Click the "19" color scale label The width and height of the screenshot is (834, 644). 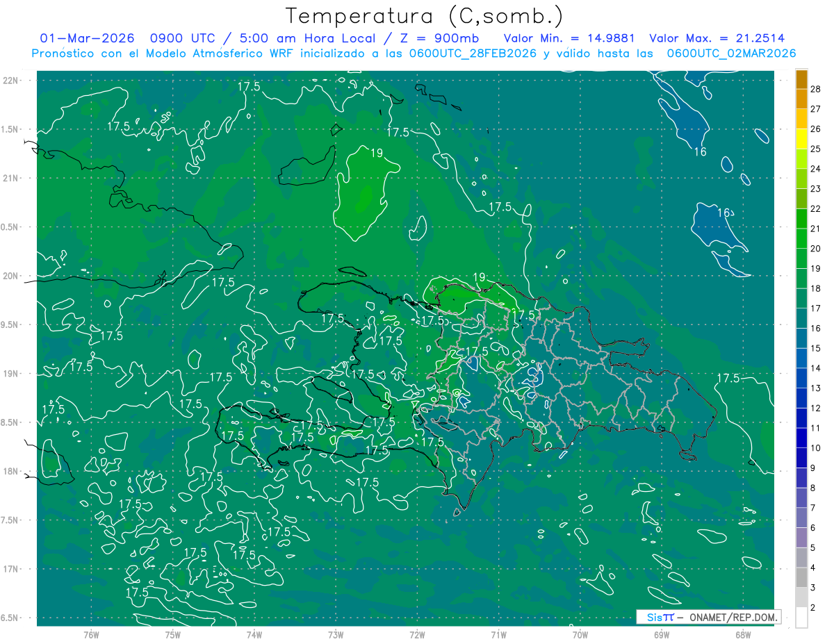pyautogui.click(x=816, y=268)
